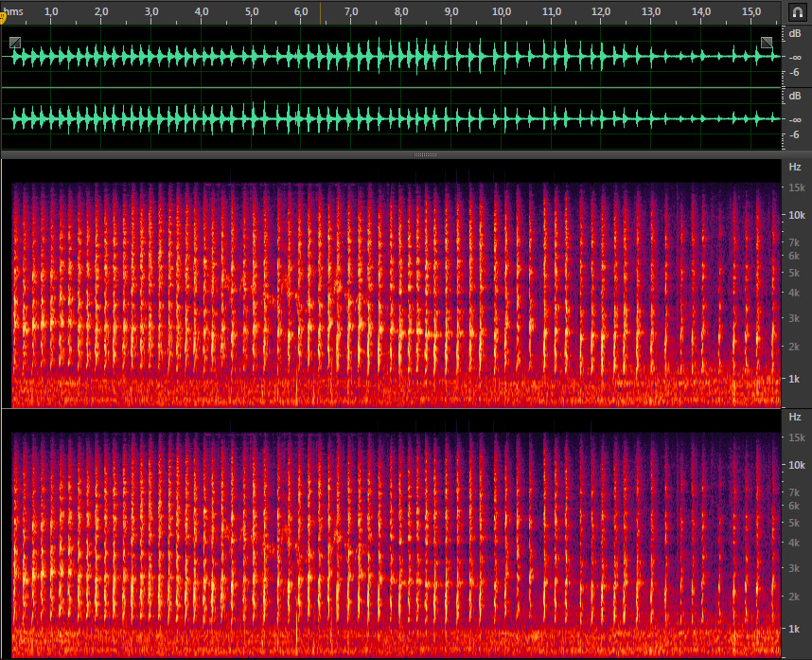Click 15k on upper spectrogram frequency scale
Viewport: 812px width, 660px height.
(797, 187)
